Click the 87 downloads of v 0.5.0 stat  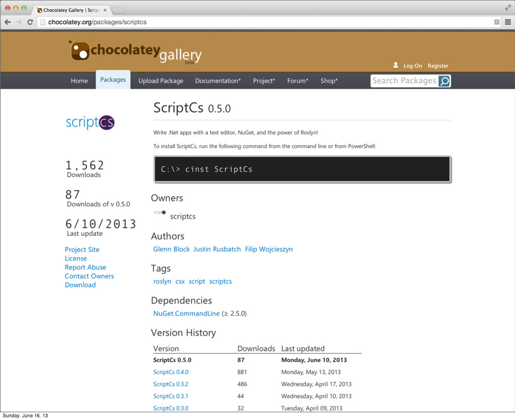point(98,198)
